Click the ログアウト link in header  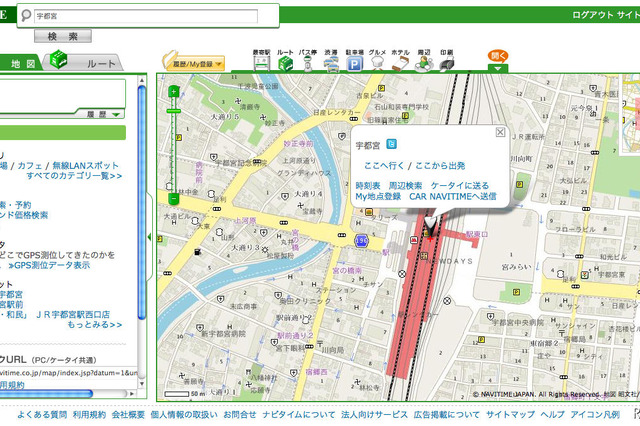pyautogui.click(x=593, y=15)
